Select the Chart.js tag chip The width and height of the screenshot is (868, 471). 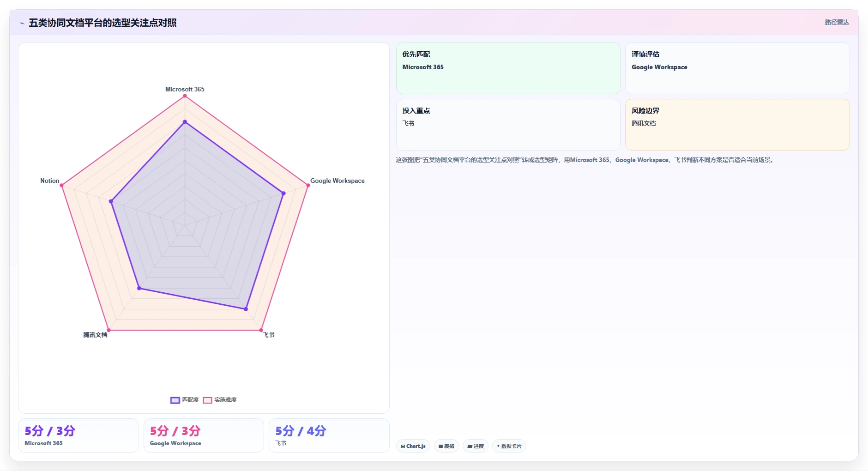click(413, 446)
